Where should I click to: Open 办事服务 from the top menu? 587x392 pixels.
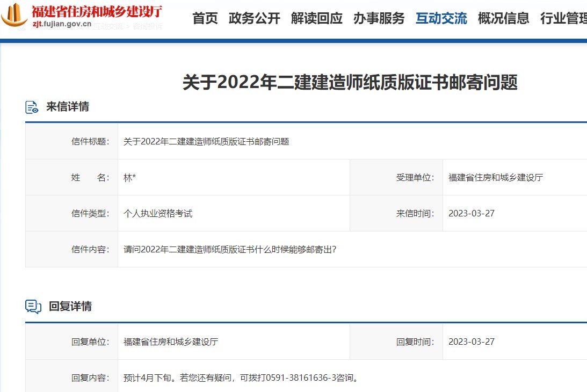pyautogui.click(x=379, y=18)
